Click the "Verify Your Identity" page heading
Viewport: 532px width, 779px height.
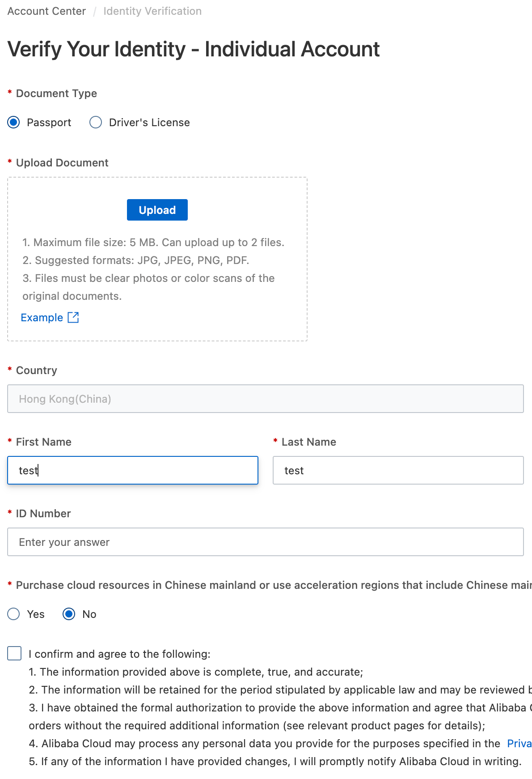pyautogui.click(x=194, y=49)
